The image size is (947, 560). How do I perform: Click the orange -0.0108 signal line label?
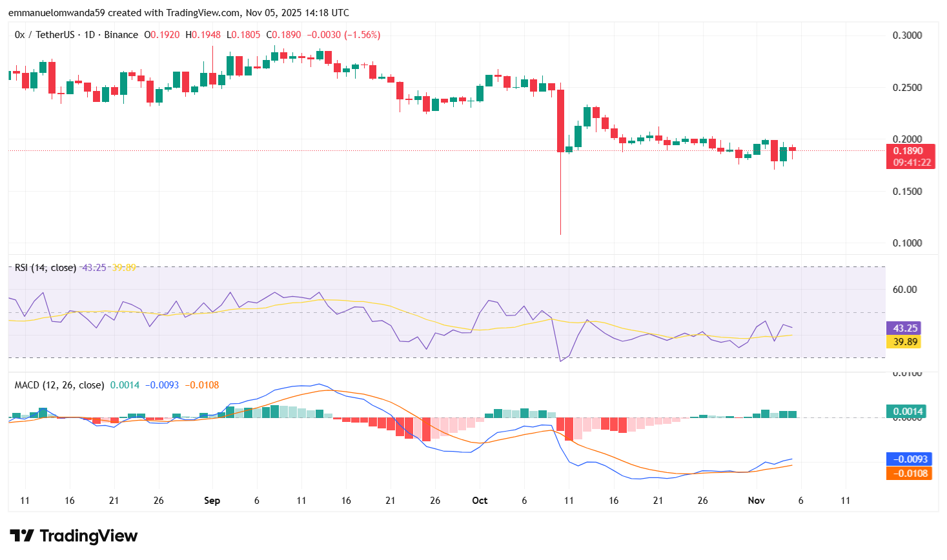pos(908,474)
